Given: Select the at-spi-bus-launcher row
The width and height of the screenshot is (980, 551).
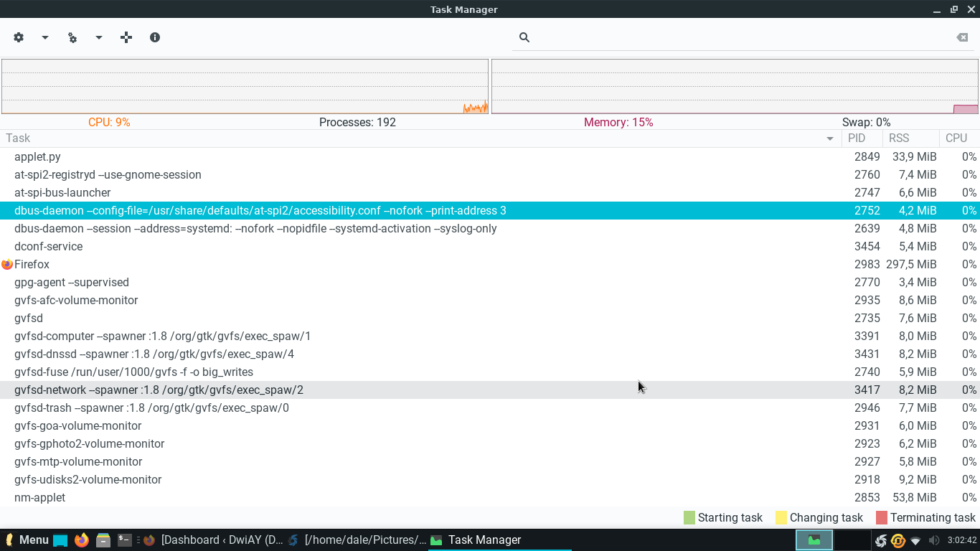Looking at the screenshot, I should [x=490, y=192].
